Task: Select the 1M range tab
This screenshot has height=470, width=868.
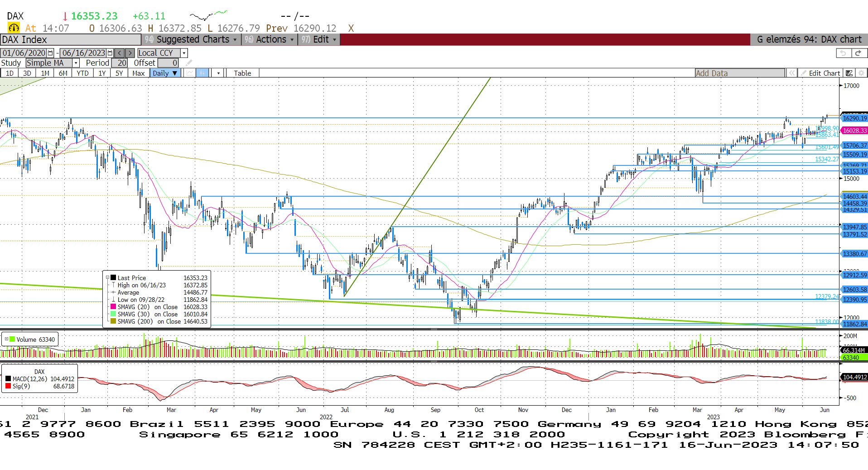Action: [x=45, y=73]
